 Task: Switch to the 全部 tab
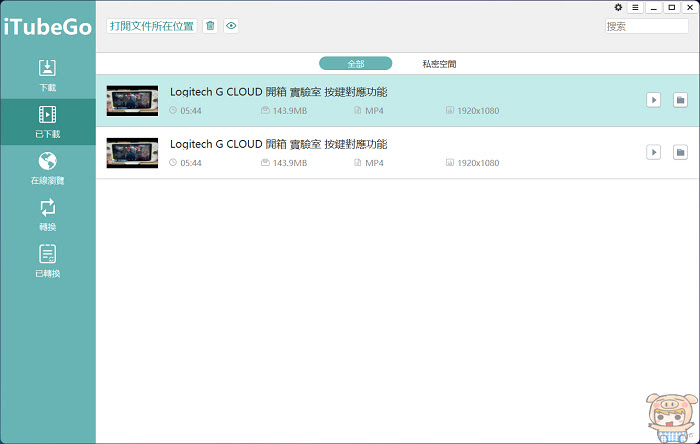pos(355,64)
